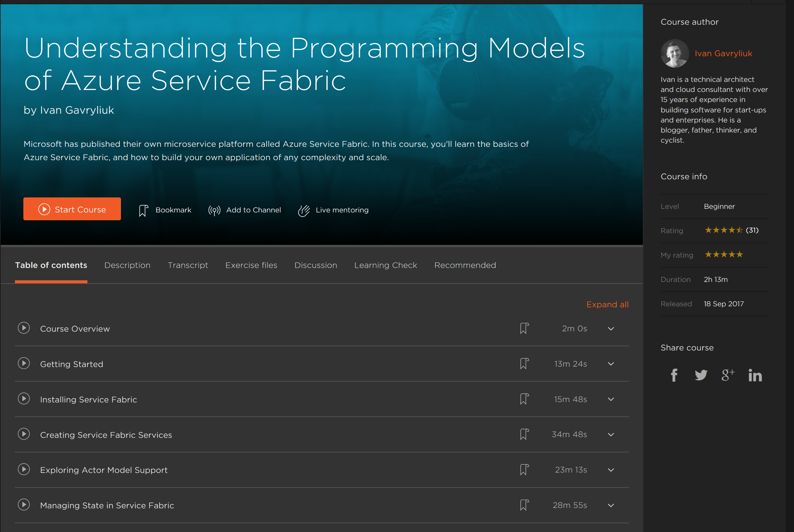The width and height of the screenshot is (794, 532).
Task: Click the 2h 13m Duration value
Action: click(716, 279)
